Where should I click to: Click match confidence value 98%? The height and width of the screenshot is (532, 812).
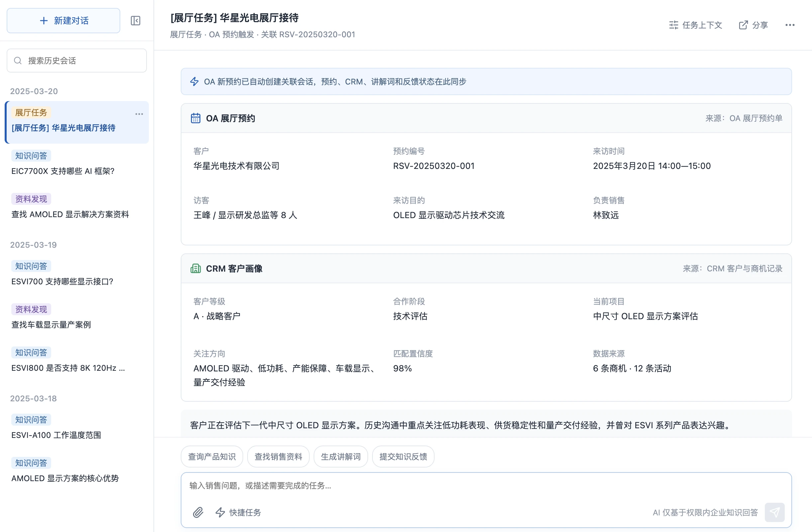(x=403, y=368)
